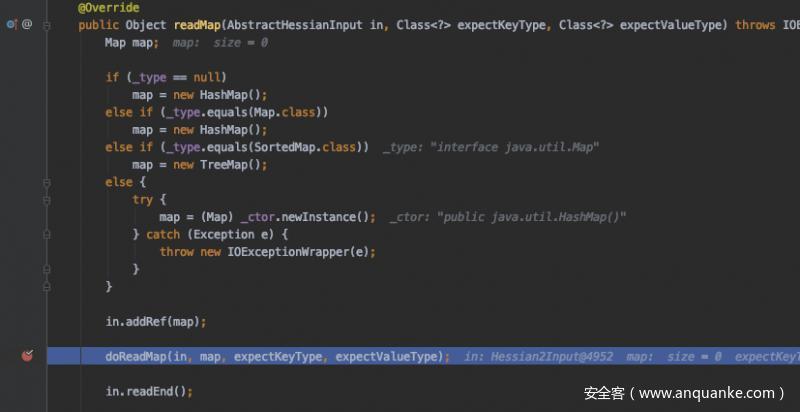Click the in.addRef(map) statement

tap(156, 322)
